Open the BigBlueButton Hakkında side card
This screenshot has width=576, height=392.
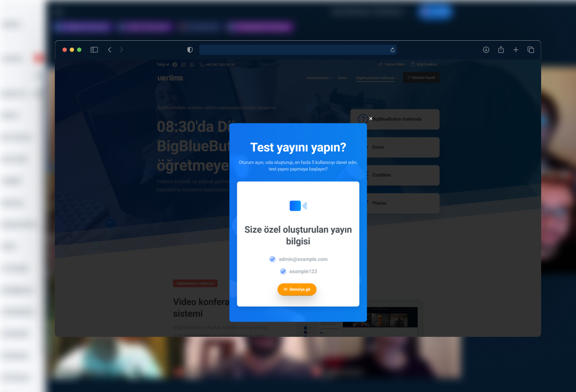tap(395, 119)
